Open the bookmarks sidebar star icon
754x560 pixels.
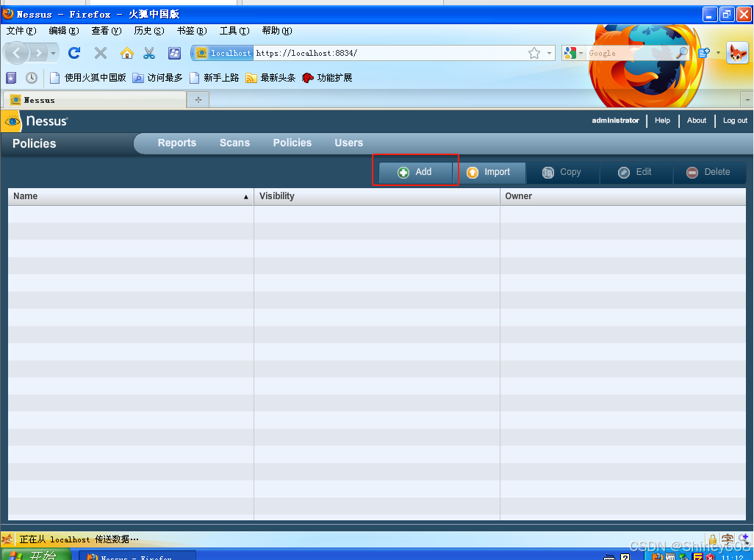click(11, 77)
